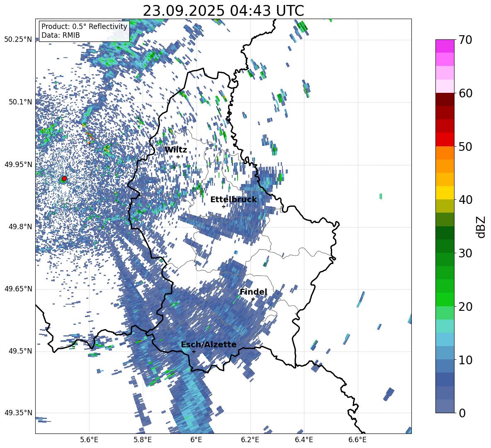Click the 49.8°N latitude tick label
The height and width of the screenshot is (448, 491).
click(21, 227)
